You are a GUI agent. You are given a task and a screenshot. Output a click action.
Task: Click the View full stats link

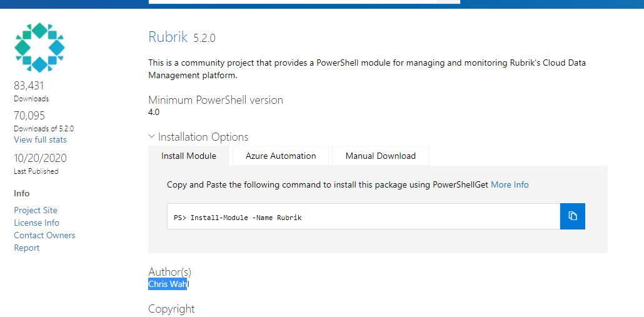(x=40, y=139)
